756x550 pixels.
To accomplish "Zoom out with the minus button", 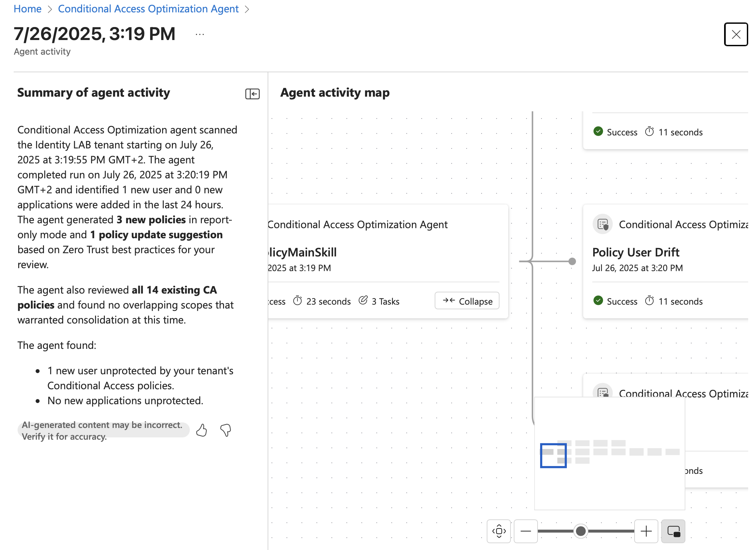I will tap(526, 531).
